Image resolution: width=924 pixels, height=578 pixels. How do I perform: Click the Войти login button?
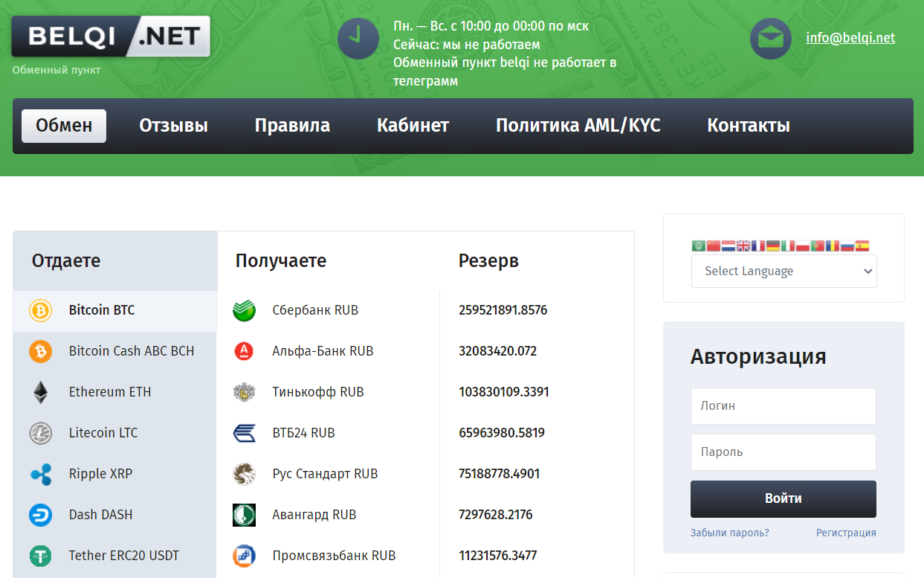click(x=784, y=498)
